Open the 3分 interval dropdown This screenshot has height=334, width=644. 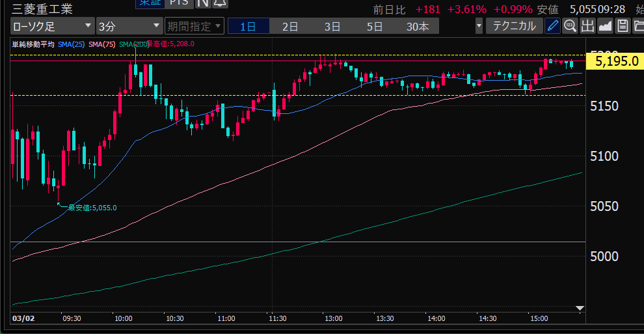129,27
